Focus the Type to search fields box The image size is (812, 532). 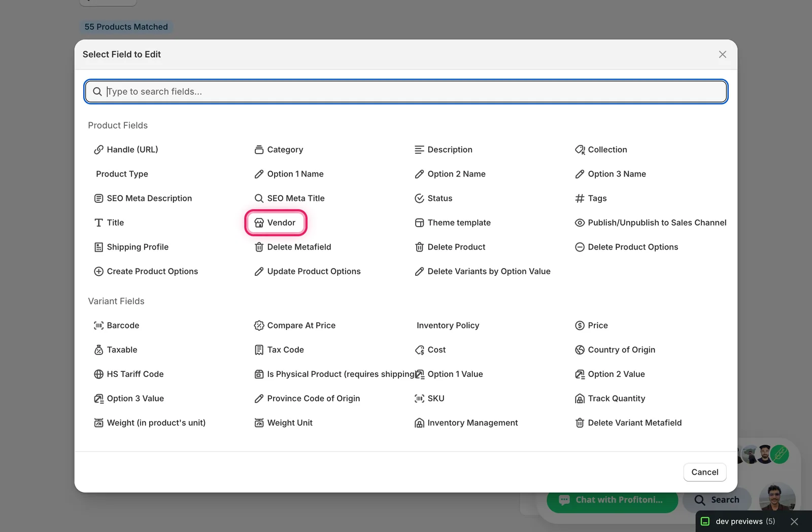(406, 92)
